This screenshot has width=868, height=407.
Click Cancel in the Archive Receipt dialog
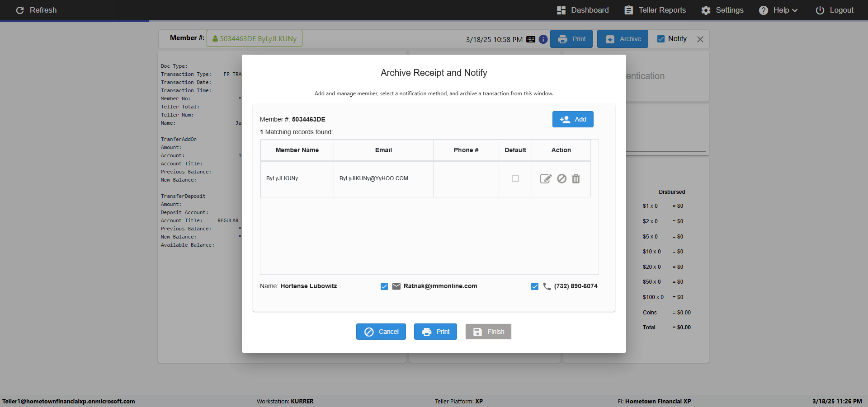381,332
